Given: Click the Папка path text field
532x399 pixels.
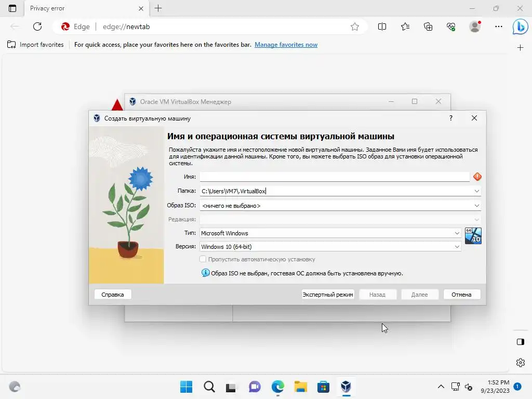Looking at the screenshot, I should pyautogui.click(x=336, y=191).
